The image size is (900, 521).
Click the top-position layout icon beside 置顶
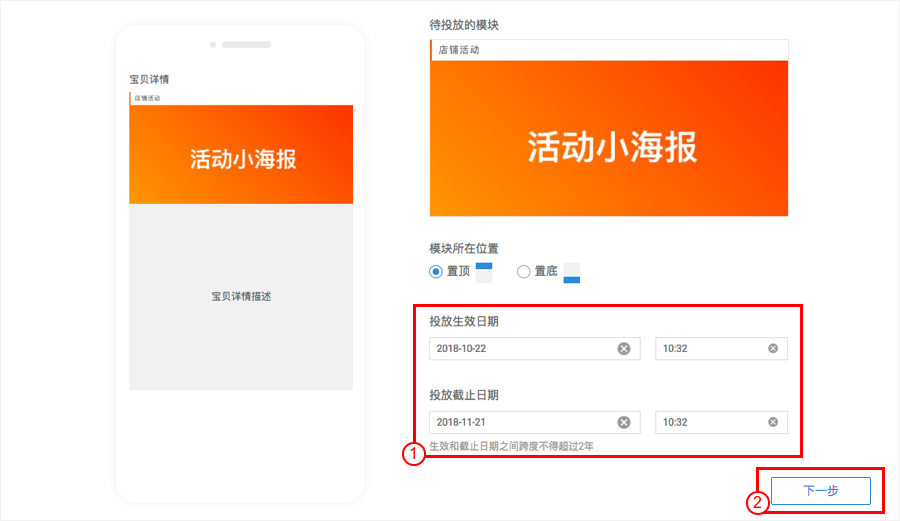pos(484,273)
